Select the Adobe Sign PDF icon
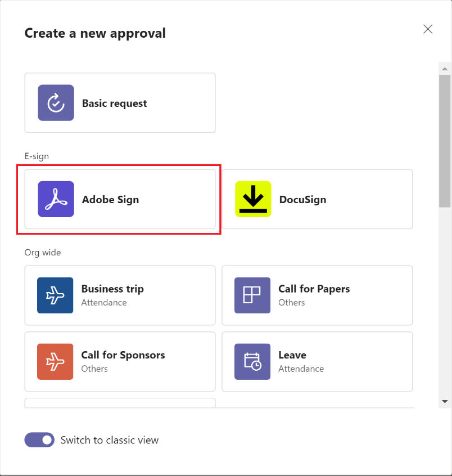Image resolution: width=452 pixels, height=476 pixels. point(56,199)
